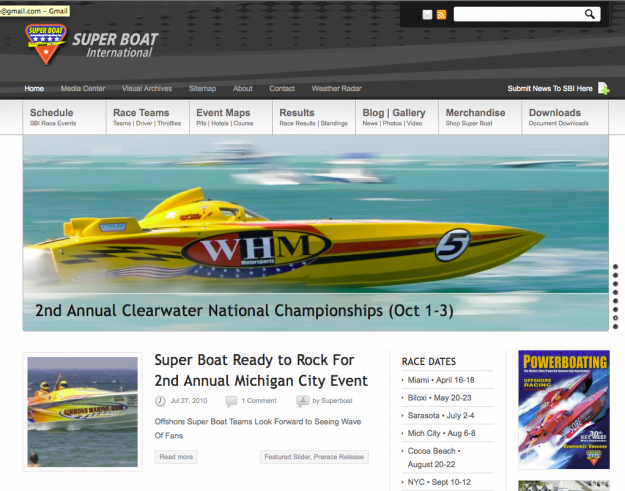This screenshot has width=625, height=491.
Task: Open the Michigan City Event article headline
Action: tap(261, 370)
